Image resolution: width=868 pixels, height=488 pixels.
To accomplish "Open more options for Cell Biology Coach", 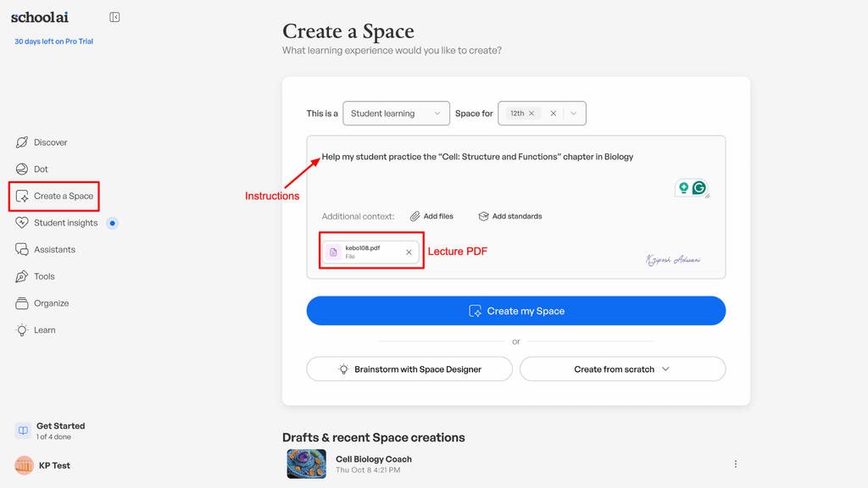I will 735,464.
